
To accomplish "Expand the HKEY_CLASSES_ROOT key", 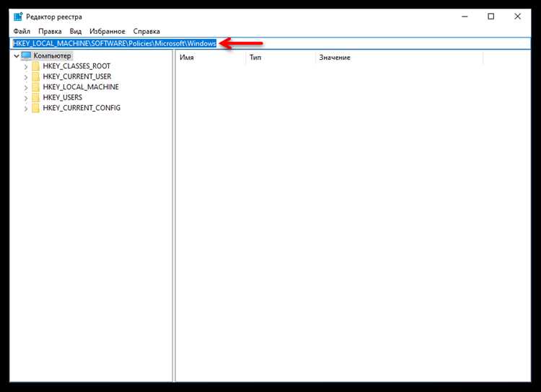I will tap(26, 66).
